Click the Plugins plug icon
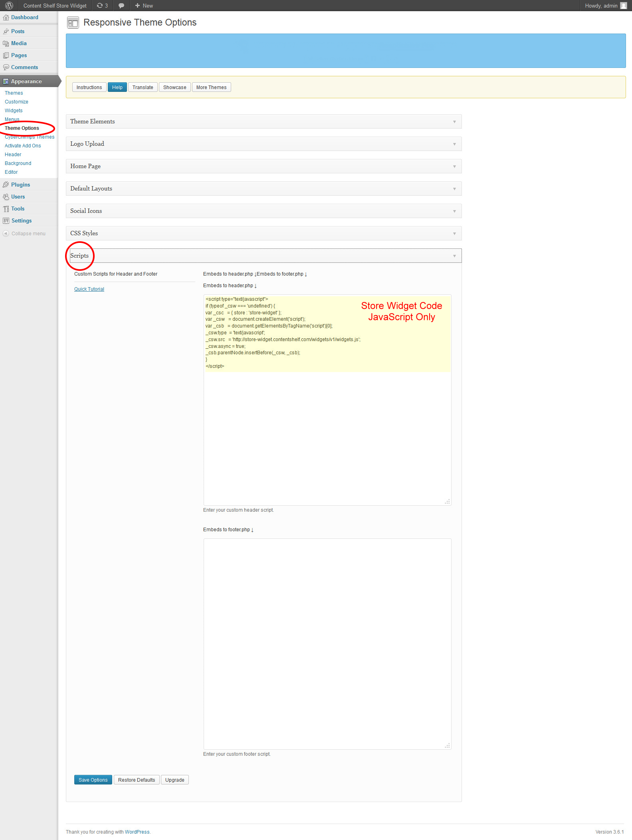 pyautogui.click(x=6, y=185)
